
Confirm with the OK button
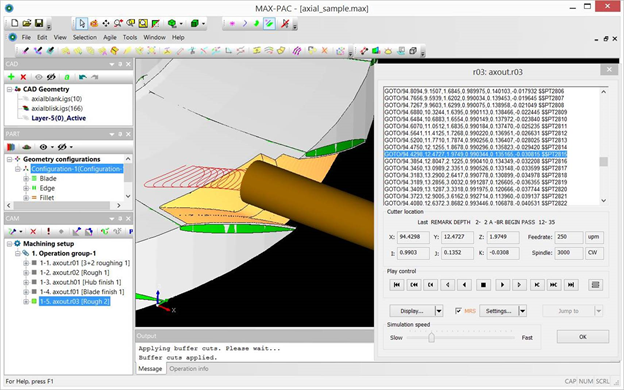click(583, 337)
